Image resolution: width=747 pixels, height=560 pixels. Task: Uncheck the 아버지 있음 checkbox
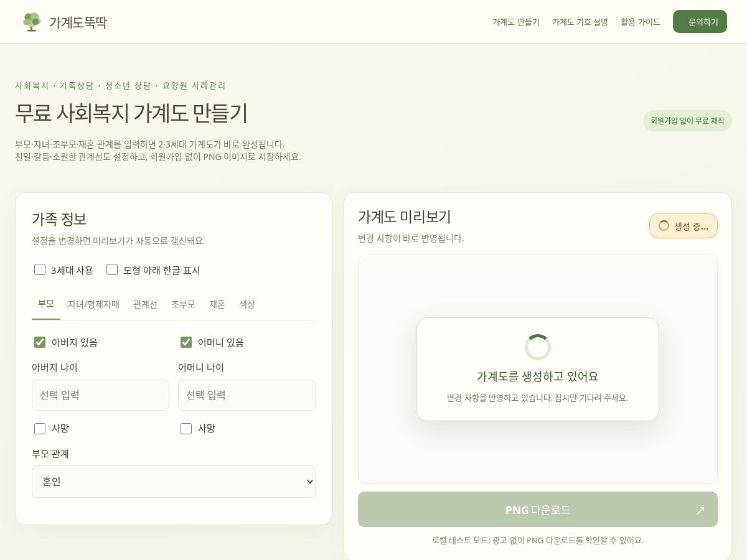click(40, 342)
